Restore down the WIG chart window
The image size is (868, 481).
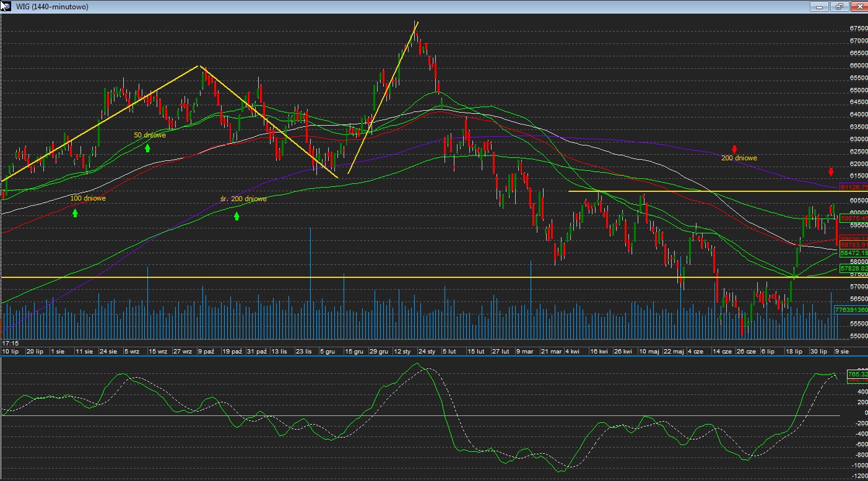pyautogui.click(x=839, y=7)
